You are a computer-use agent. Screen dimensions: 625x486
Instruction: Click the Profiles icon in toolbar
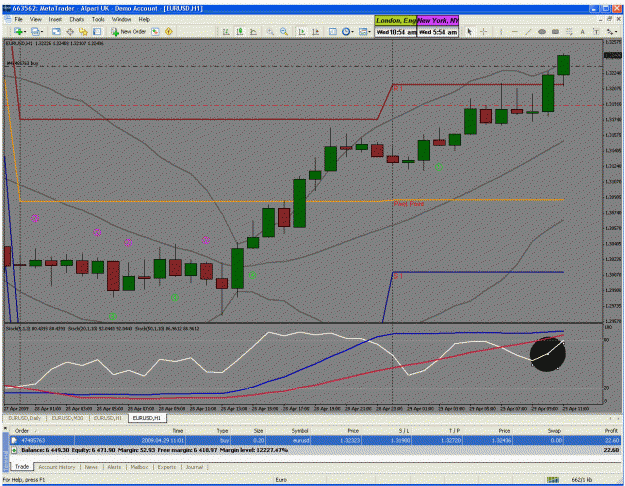click(35, 31)
